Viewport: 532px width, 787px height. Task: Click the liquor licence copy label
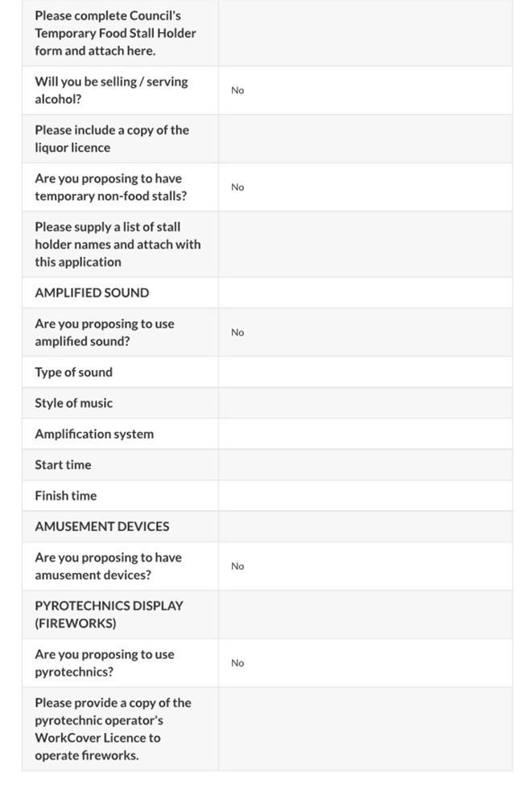112,138
